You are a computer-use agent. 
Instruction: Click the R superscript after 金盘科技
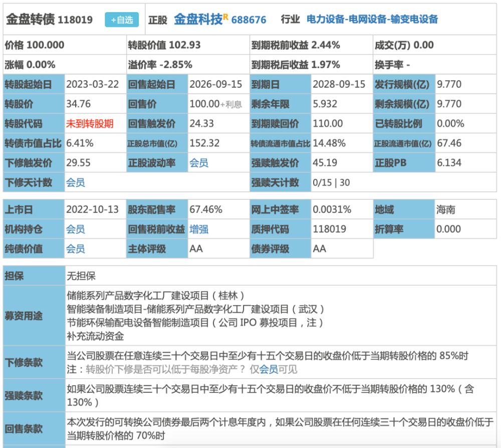coord(225,17)
